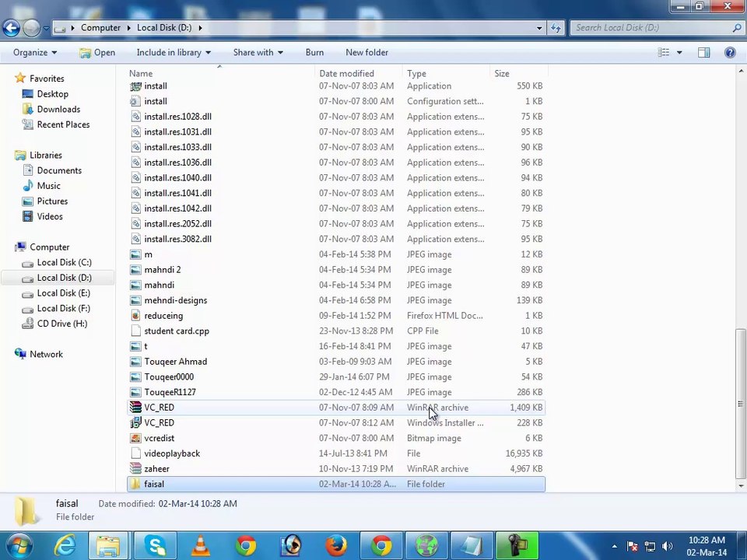Open the Include in library dropdown
Viewport: 747px width, 560px height.
click(x=174, y=52)
